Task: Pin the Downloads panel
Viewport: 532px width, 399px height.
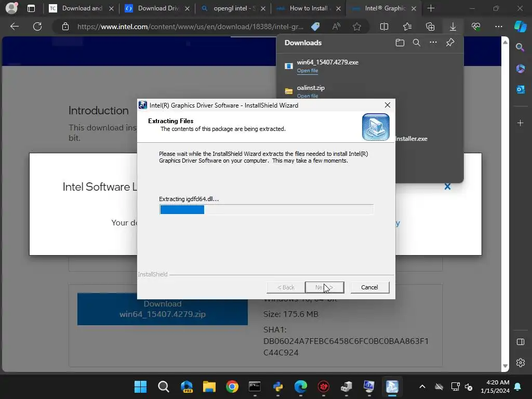Action: pyautogui.click(x=450, y=43)
